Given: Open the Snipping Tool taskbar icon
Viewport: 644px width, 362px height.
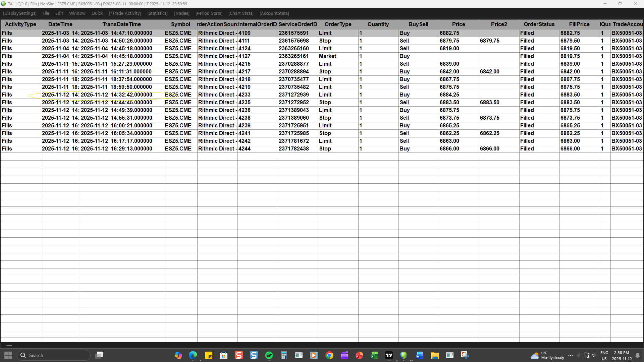Looking at the screenshot, I should (465, 355).
